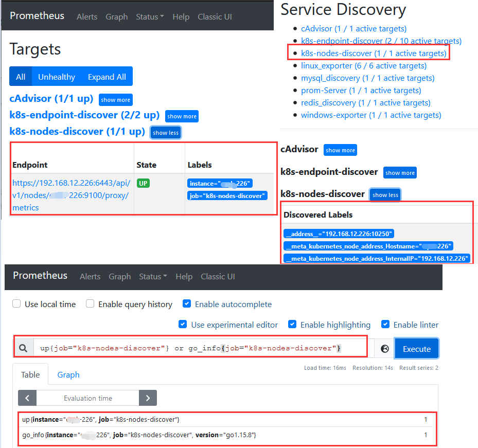478x448 pixels.
Task: Click the Execute button
Action: 417,349
